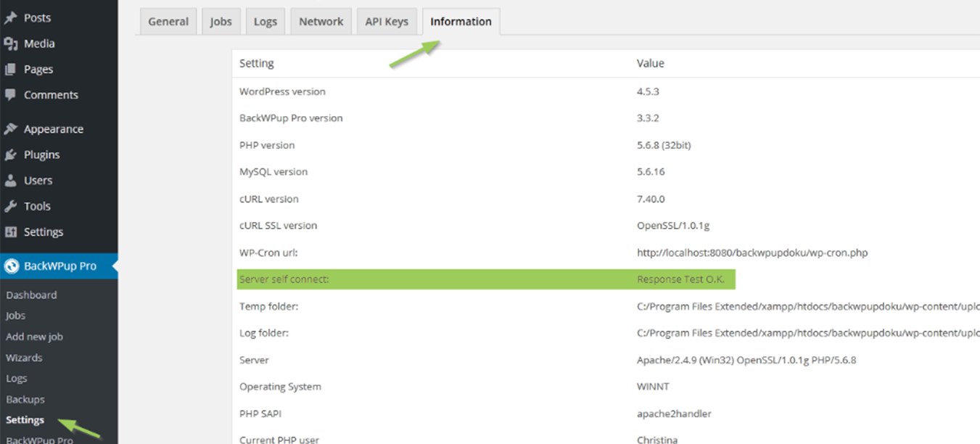Choose Add new job in submenu
Screen dimensions: 980x444
(34, 337)
